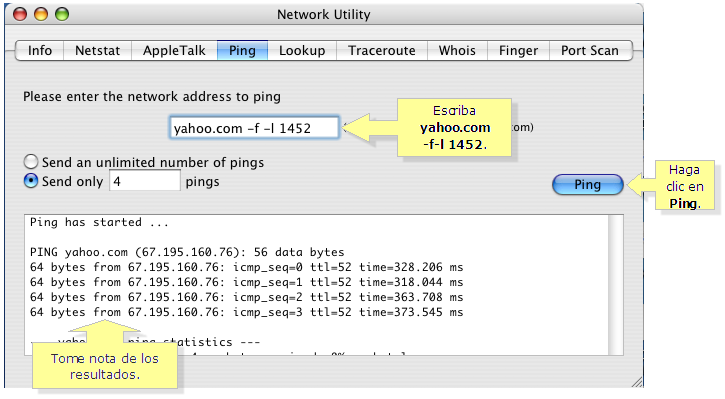Open the Netstat tab
The height and width of the screenshot is (399, 725).
click(x=98, y=50)
